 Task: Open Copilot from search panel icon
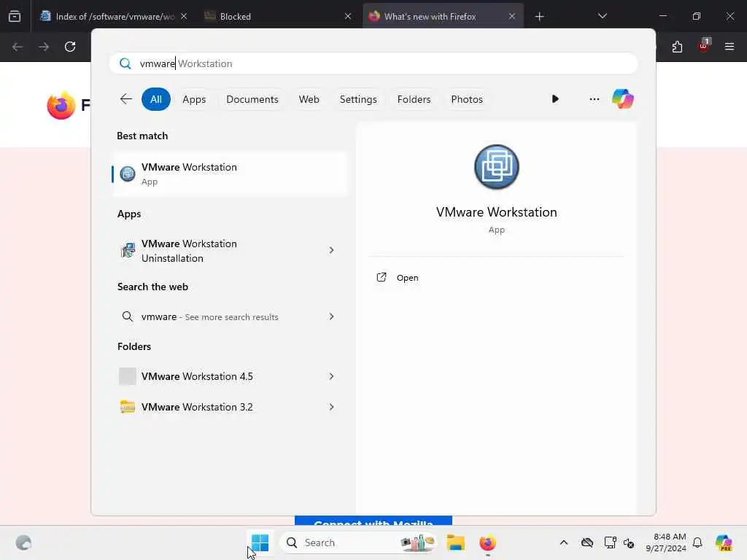[x=623, y=99]
